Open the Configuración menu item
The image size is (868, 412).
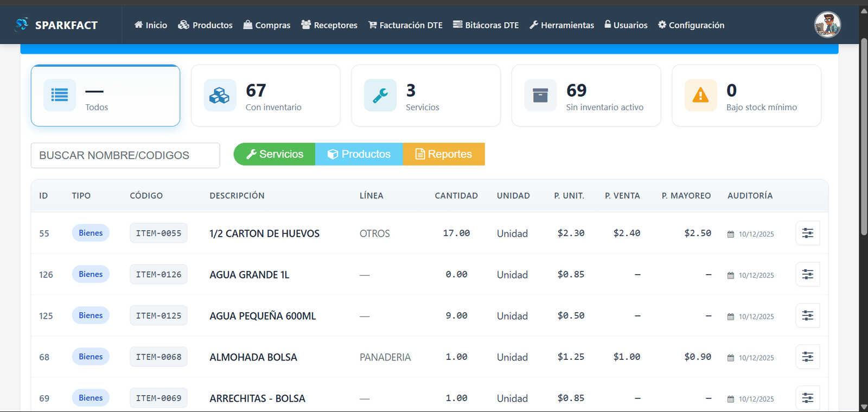[x=691, y=25]
